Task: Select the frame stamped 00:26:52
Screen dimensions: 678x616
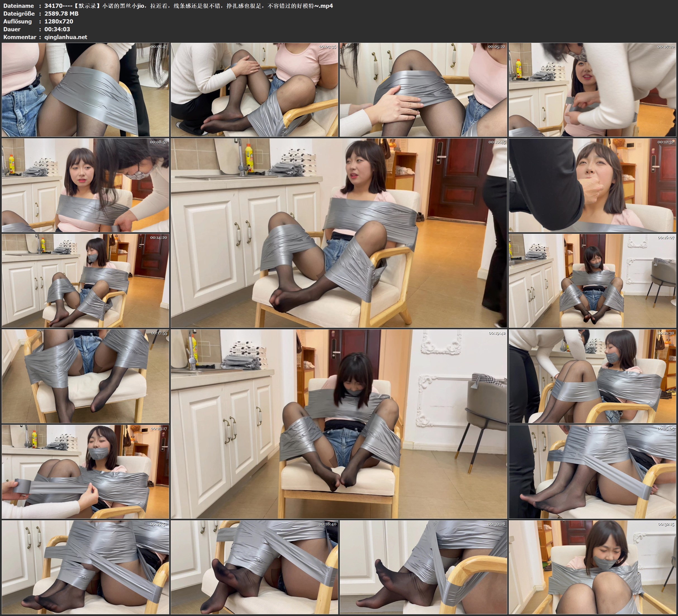Action: point(85,567)
